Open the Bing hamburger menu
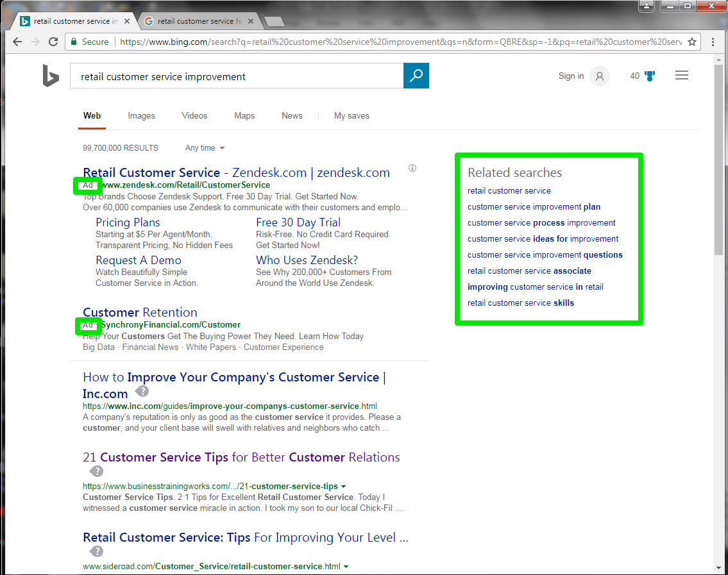The width and height of the screenshot is (728, 575). click(x=681, y=75)
